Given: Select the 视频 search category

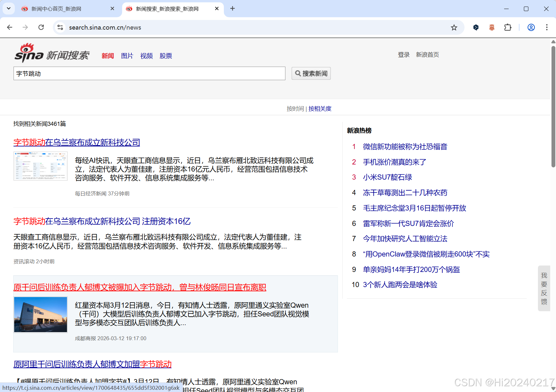Looking at the screenshot, I should pos(147,56).
